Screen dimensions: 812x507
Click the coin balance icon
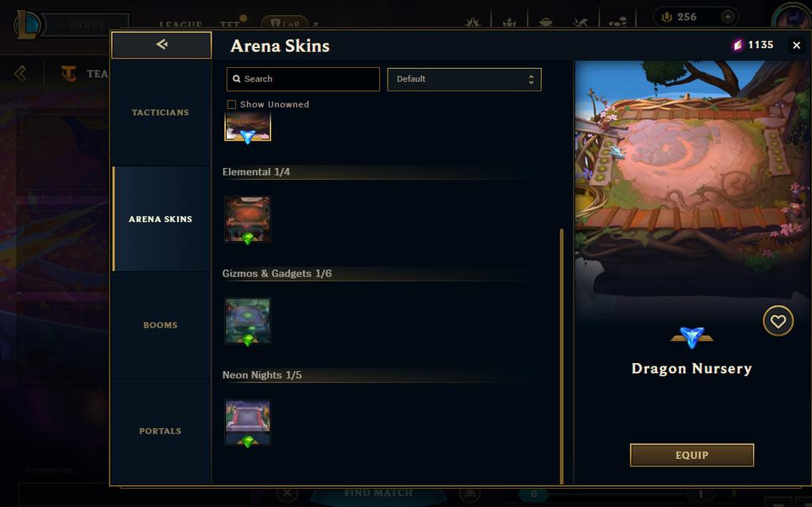point(667,17)
